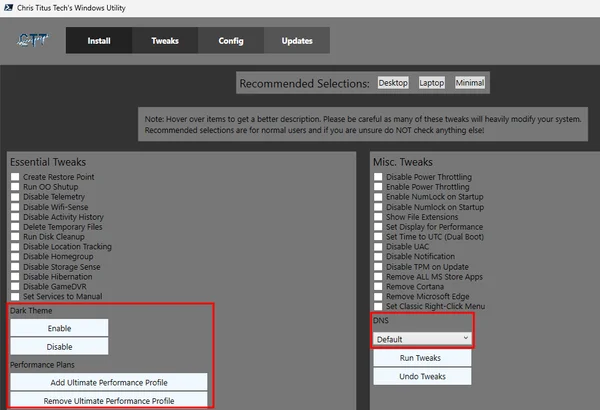Tick the Remove Cortana checkbox

click(378, 286)
